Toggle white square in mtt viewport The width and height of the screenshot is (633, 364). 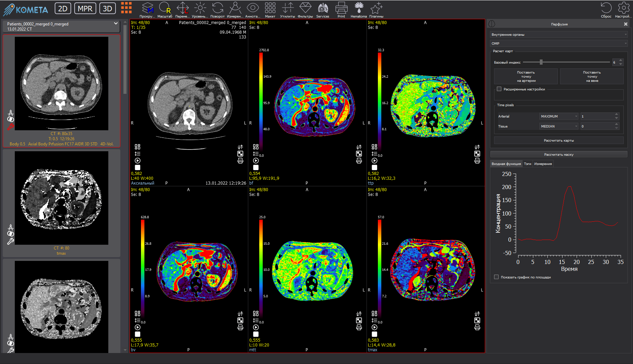coord(256,334)
